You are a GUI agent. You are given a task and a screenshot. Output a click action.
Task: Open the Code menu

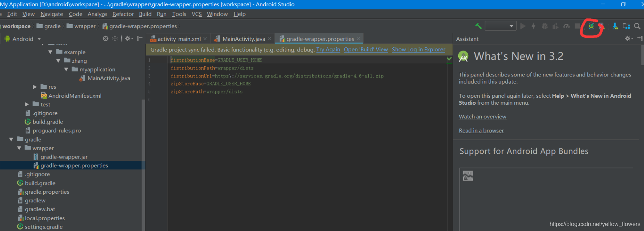76,14
